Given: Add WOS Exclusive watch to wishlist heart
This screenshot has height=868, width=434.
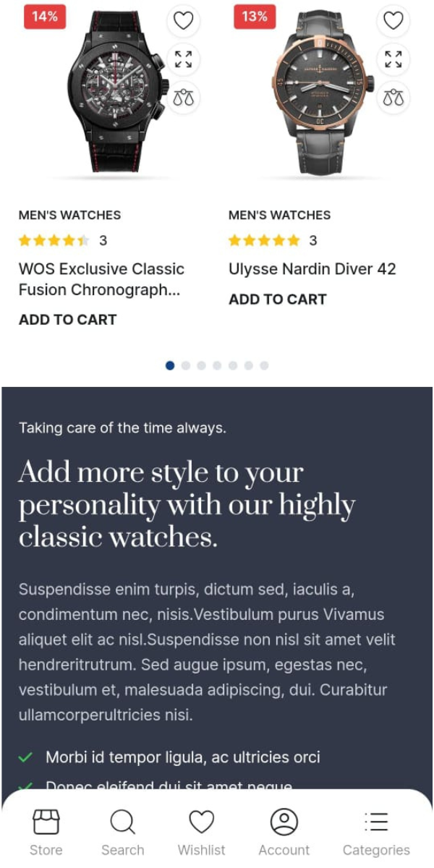Looking at the screenshot, I should click(x=183, y=21).
